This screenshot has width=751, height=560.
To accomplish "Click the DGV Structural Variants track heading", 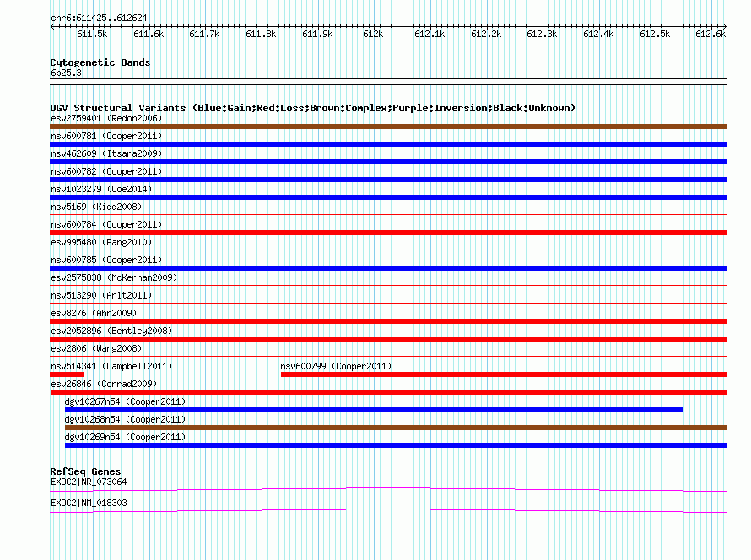I will point(313,108).
